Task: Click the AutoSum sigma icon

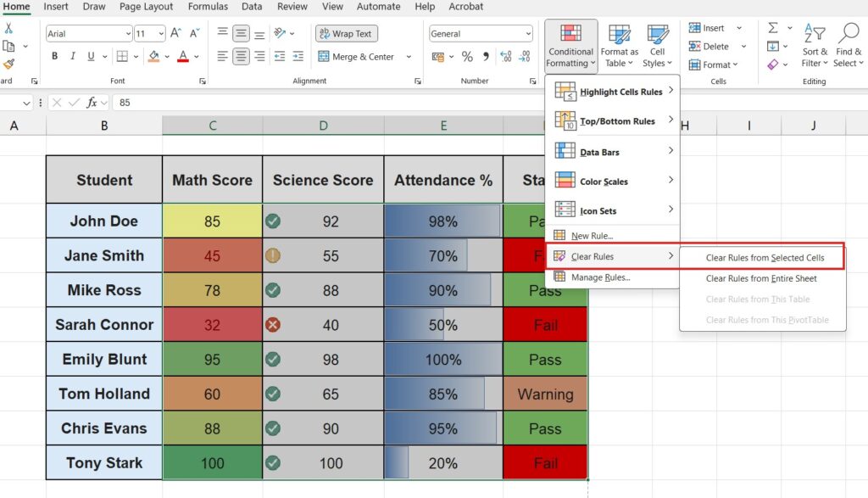Action: (773, 28)
